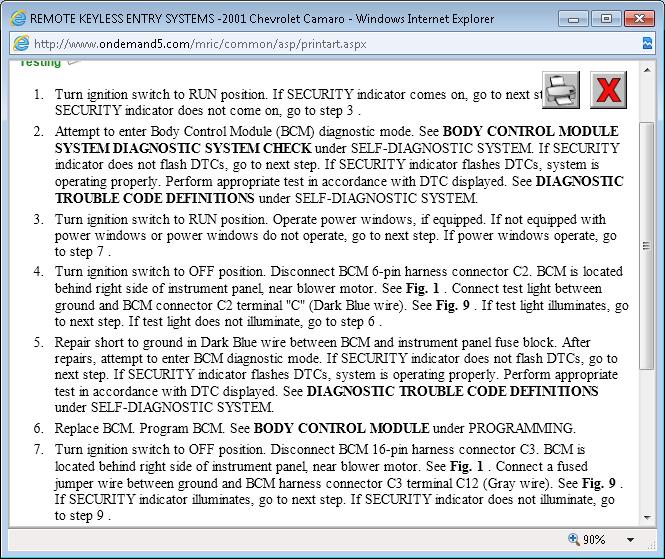Click 'step 3' link in step 1
This screenshot has height=559, width=665.
(336, 111)
